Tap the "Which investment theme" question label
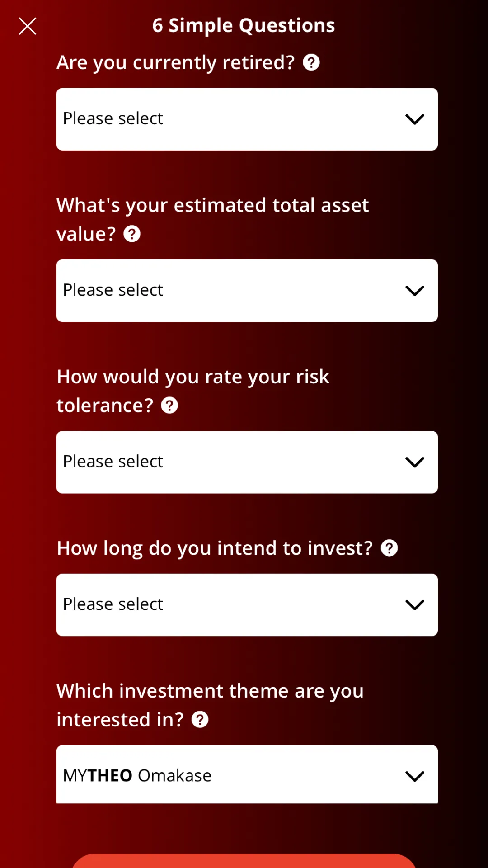The height and width of the screenshot is (868, 488). tap(210, 705)
